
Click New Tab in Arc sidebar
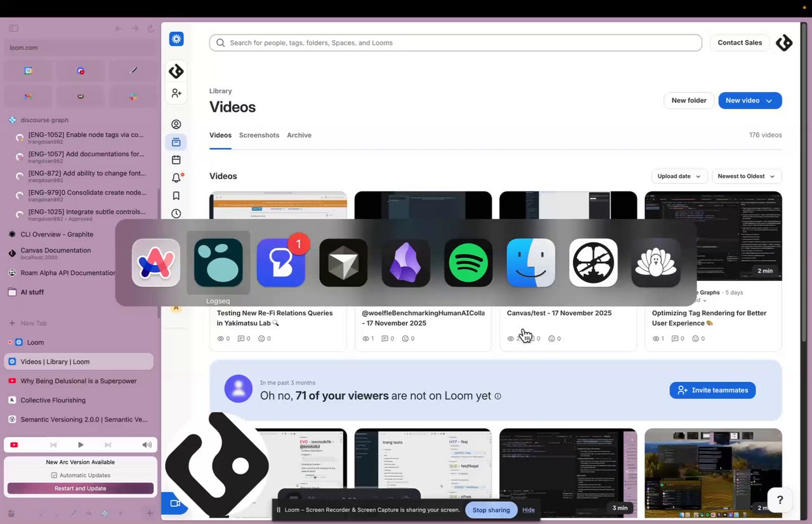[79, 323]
